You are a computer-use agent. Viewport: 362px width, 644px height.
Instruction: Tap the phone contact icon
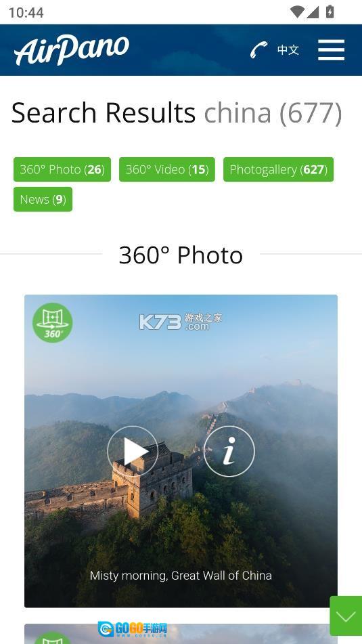click(258, 50)
